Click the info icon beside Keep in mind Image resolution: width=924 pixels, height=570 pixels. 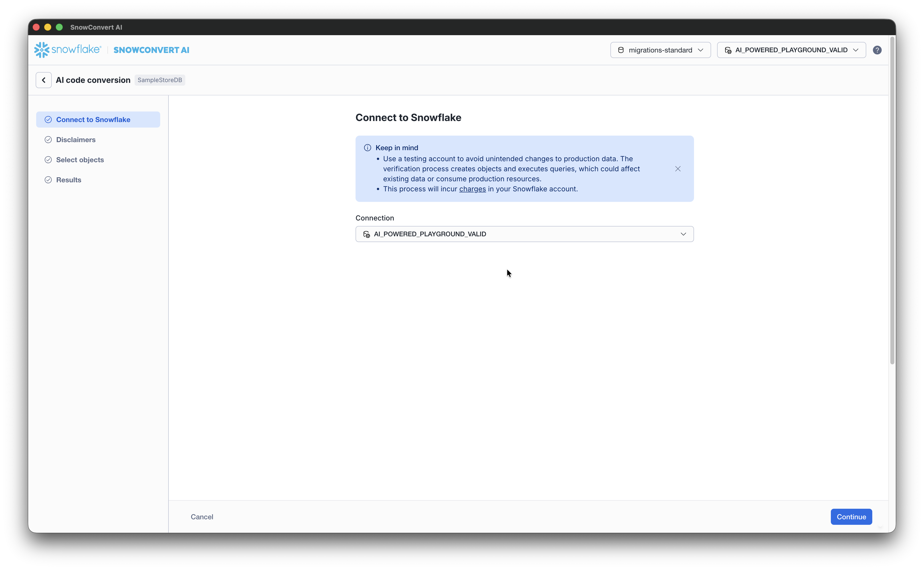367,148
